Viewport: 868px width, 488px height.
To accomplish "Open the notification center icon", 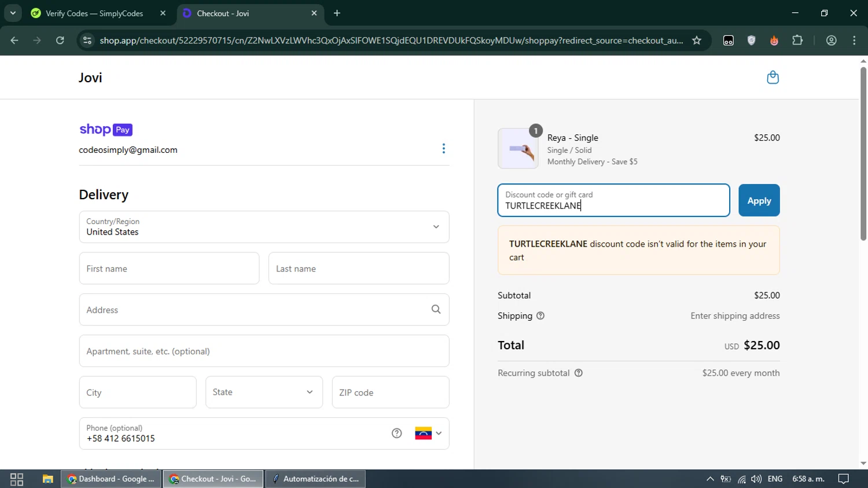I will click(x=844, y=479).
